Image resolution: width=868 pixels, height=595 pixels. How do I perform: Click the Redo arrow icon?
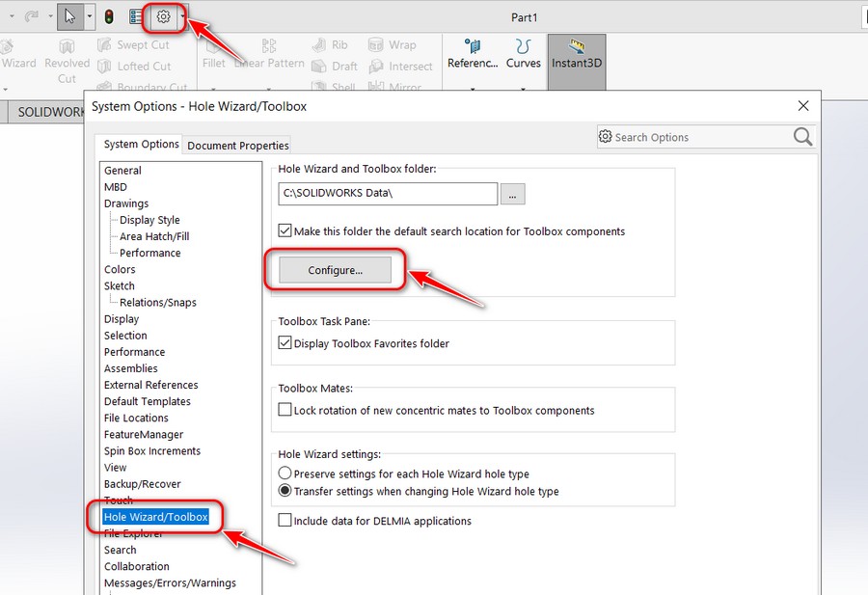pyautogui.click(x=31, y=16)
